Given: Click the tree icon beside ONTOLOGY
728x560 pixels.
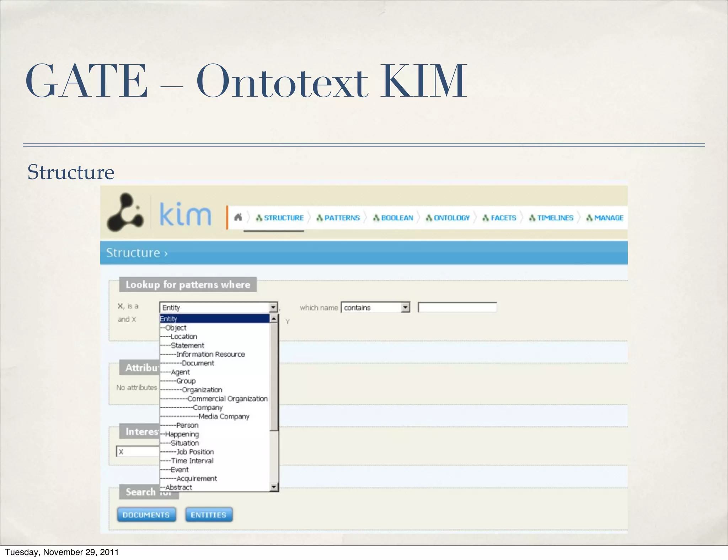Looking at the screenshot, I should pos(429,218).
